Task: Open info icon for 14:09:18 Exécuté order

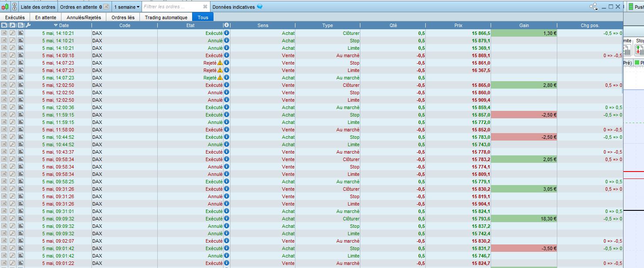Action: pos(226,55)
